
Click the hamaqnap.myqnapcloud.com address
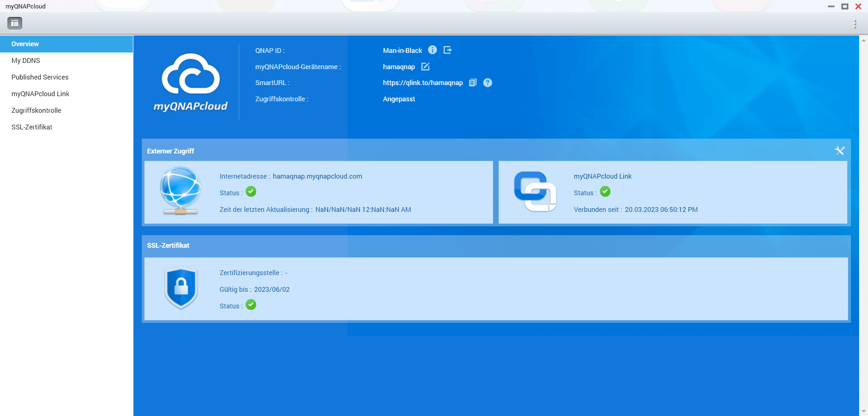317,176
